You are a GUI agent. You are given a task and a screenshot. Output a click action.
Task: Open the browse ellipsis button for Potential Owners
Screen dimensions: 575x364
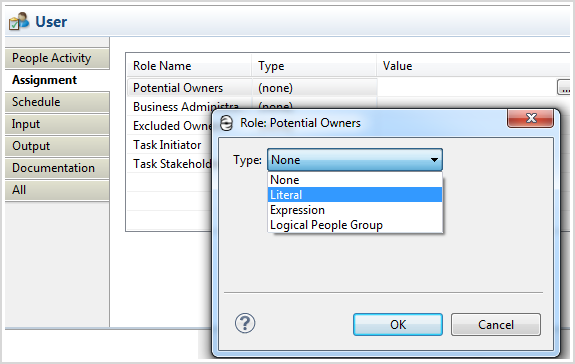(564, 88)
